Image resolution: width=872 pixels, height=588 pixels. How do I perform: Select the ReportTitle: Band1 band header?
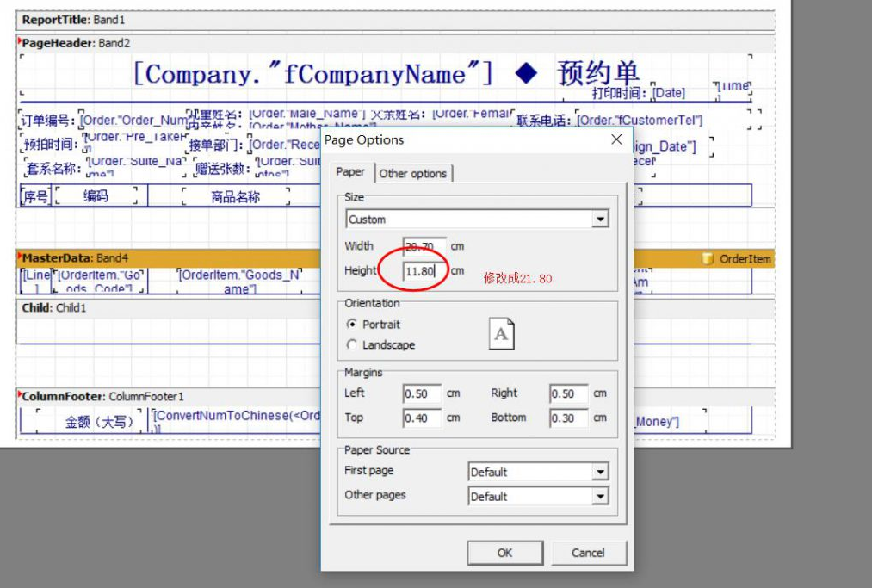395,20
